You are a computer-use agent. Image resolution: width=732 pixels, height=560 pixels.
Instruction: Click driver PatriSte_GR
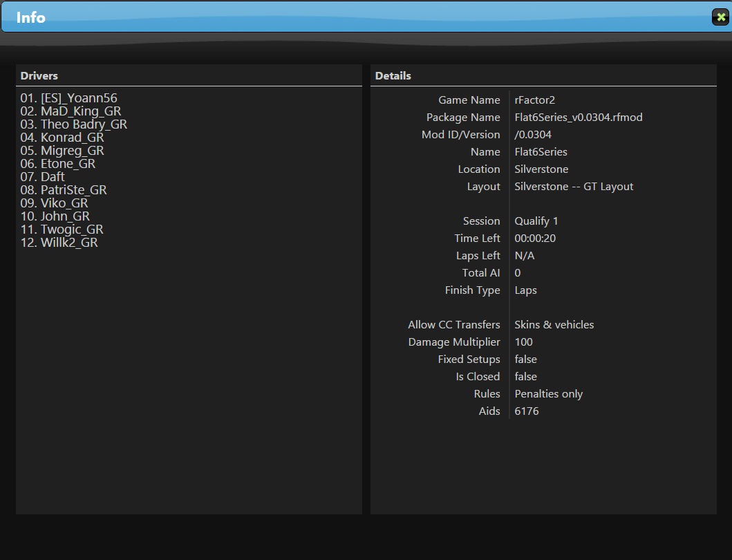[x=64, y=190]
